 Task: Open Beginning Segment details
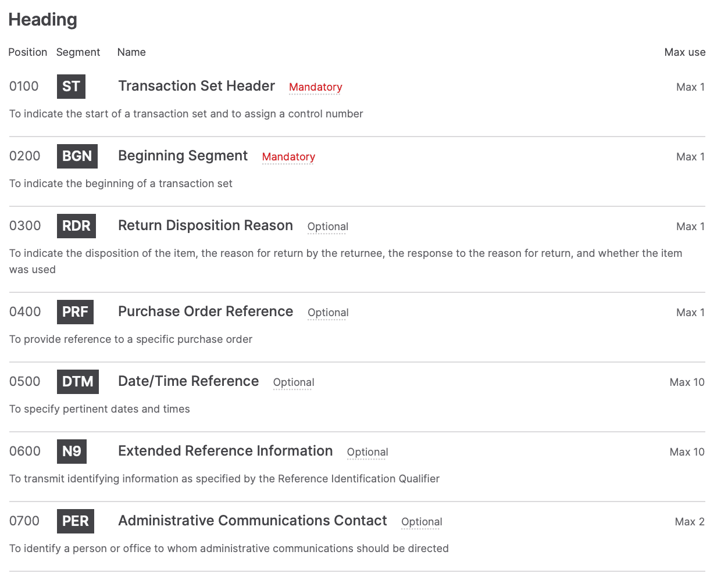[x=183, y=156]
